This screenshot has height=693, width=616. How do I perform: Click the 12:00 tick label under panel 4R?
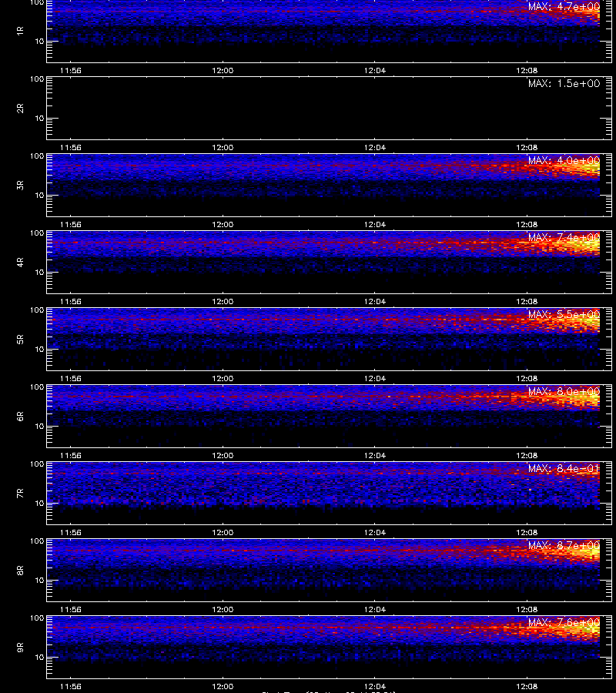point(223,301)
